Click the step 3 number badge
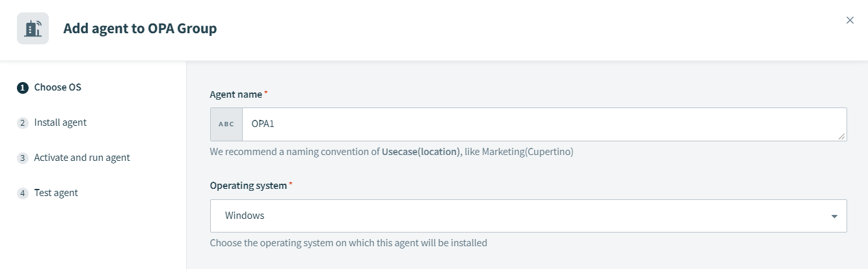Image resolution: width=868 pixels, height=269 pixels. coord(23,158)
